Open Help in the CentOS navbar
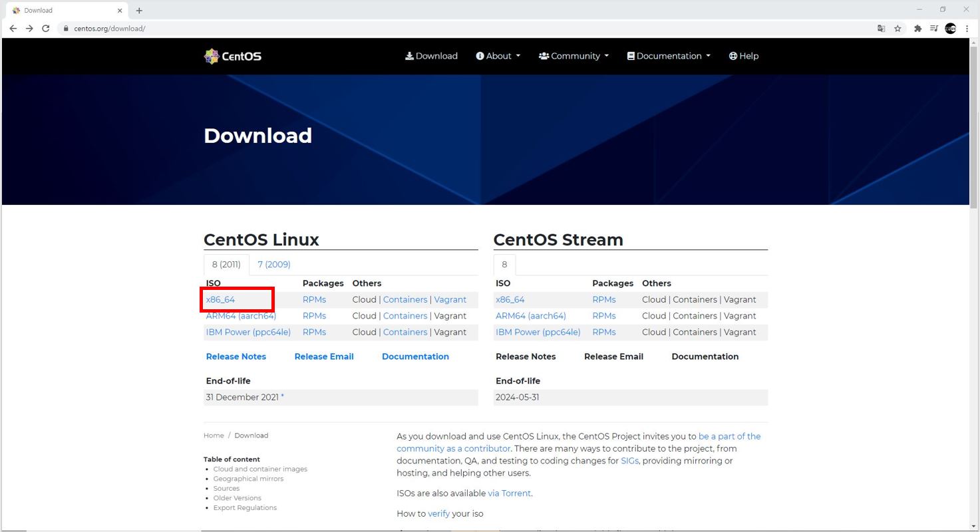The width and height of the screenshot is (980, 532). (x=744, y=56)
